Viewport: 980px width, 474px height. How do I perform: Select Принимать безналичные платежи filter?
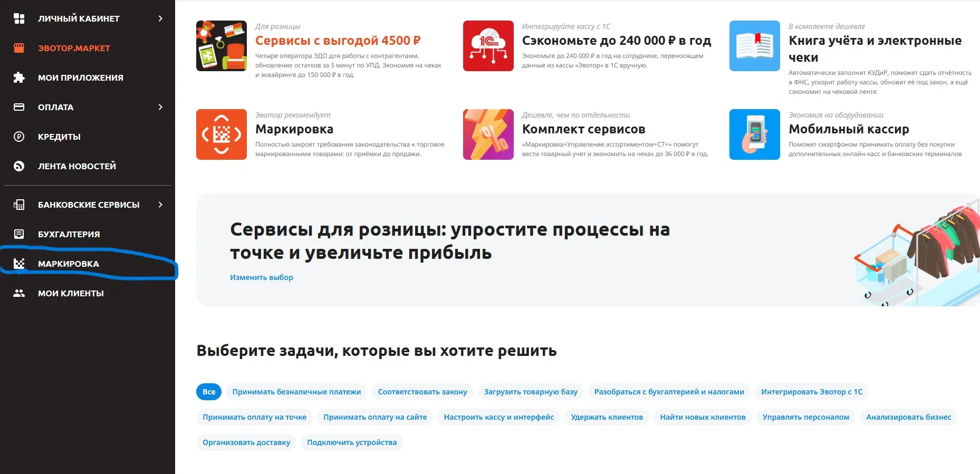(x=296, y=392)
